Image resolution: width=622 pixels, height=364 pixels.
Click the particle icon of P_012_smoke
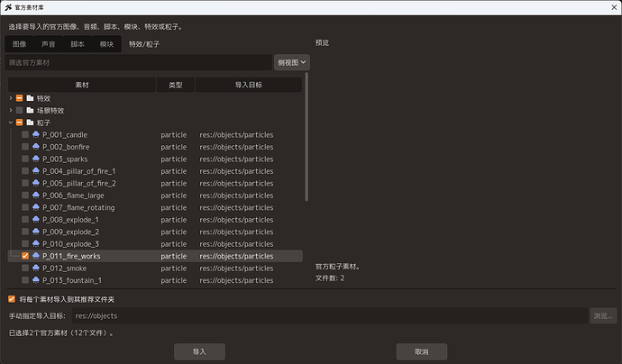(36, 268)
